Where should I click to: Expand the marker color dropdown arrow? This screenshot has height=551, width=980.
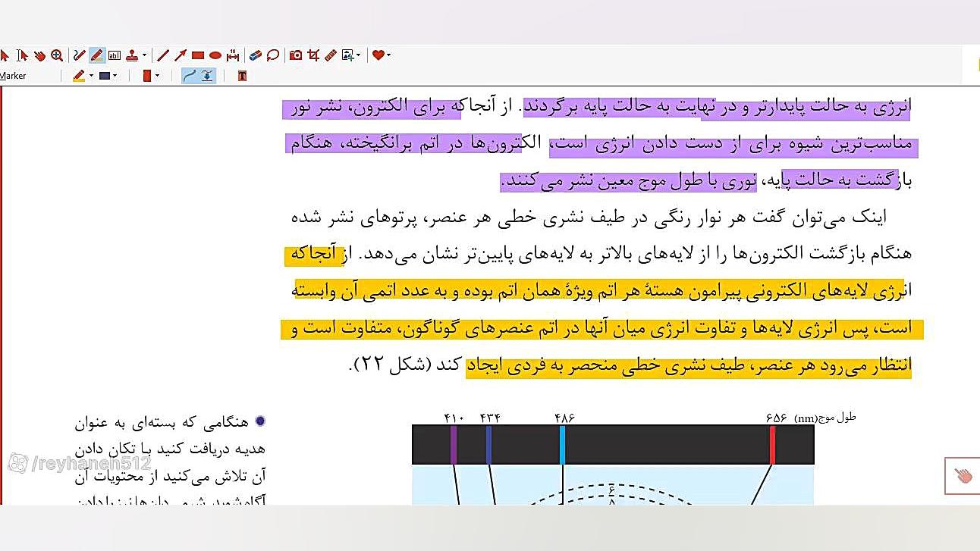(x=91, y=76)
